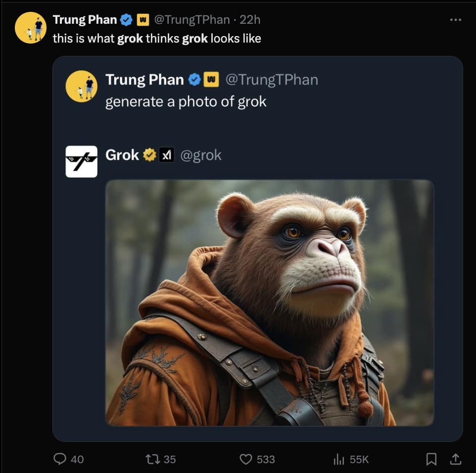Image resolution: width=476 pixels, height=473 pixels.
Task: Open quoted tweet text 'generate a photo of grok'
Action: [186, 101]
